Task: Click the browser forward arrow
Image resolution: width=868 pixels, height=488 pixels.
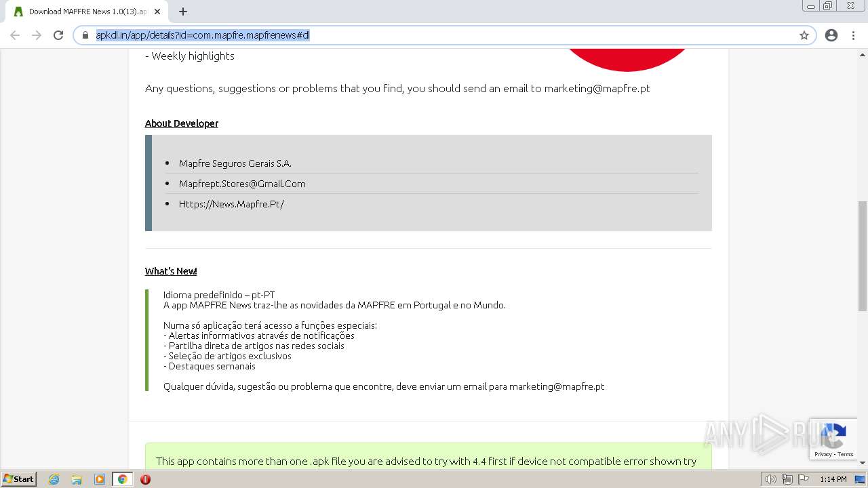Action: (x=37, y=35)
